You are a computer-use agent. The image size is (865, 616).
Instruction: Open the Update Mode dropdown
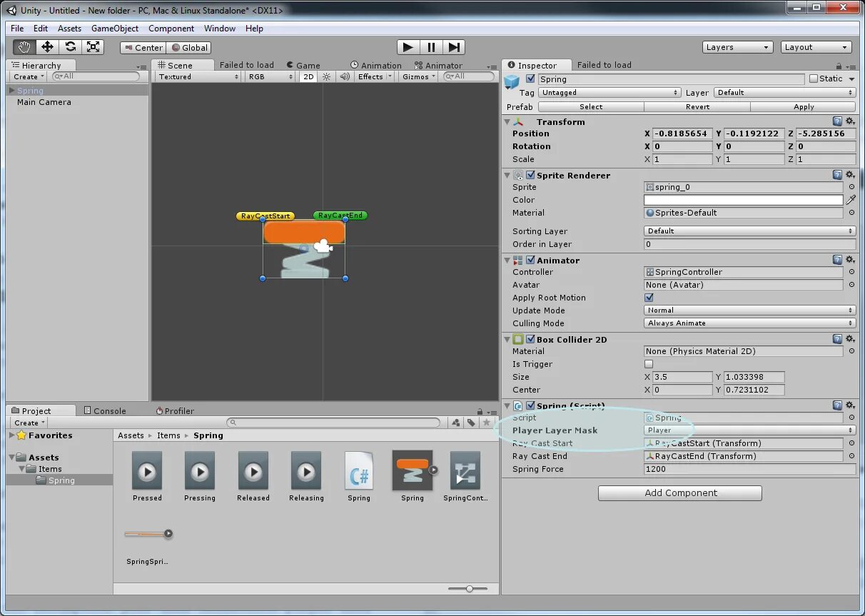click(x=749, y=310)
